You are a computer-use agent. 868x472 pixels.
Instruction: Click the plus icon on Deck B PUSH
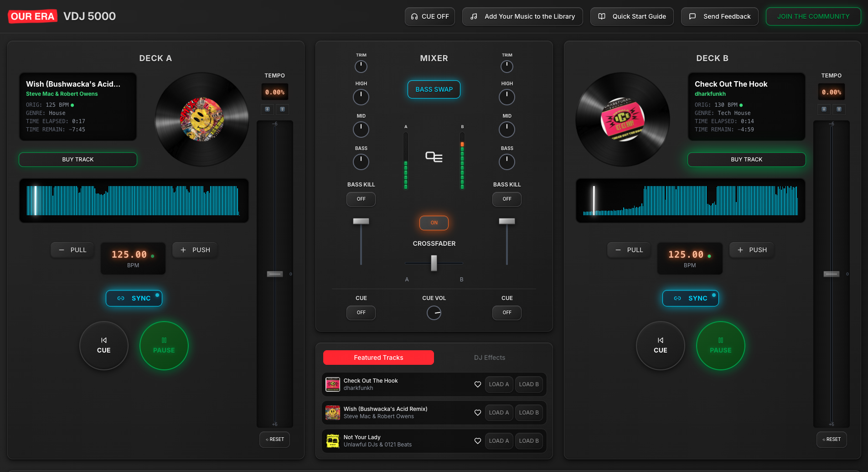(740, 249)
